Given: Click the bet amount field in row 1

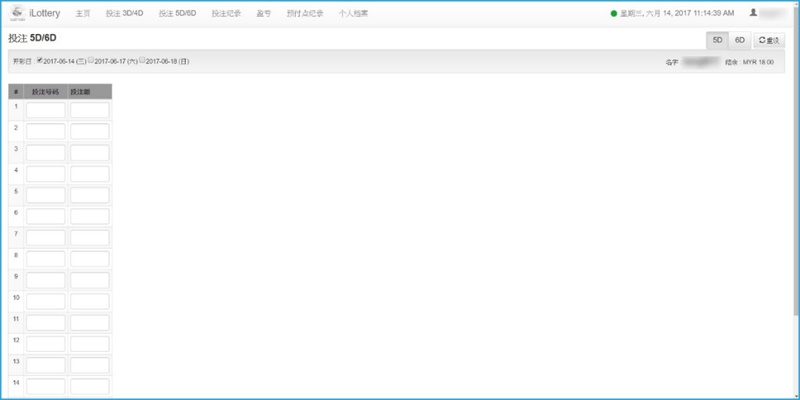Looking at the screenshot, I should (x=90, y=110).
